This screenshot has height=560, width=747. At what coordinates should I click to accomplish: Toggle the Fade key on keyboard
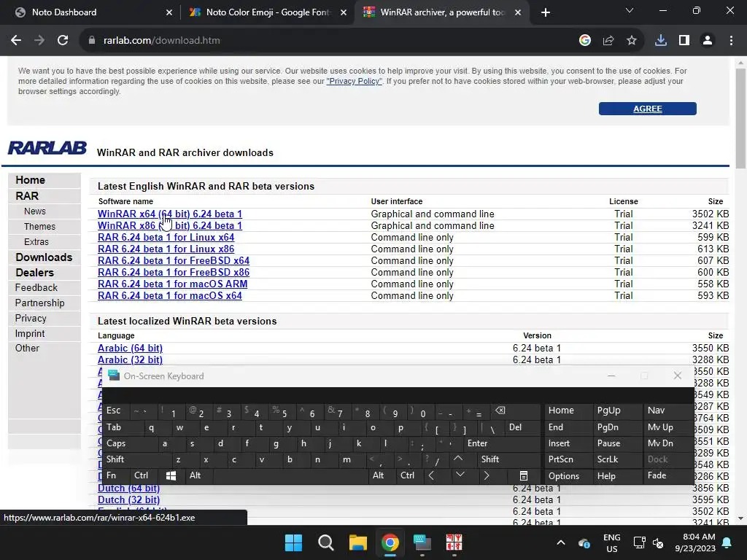667,475
